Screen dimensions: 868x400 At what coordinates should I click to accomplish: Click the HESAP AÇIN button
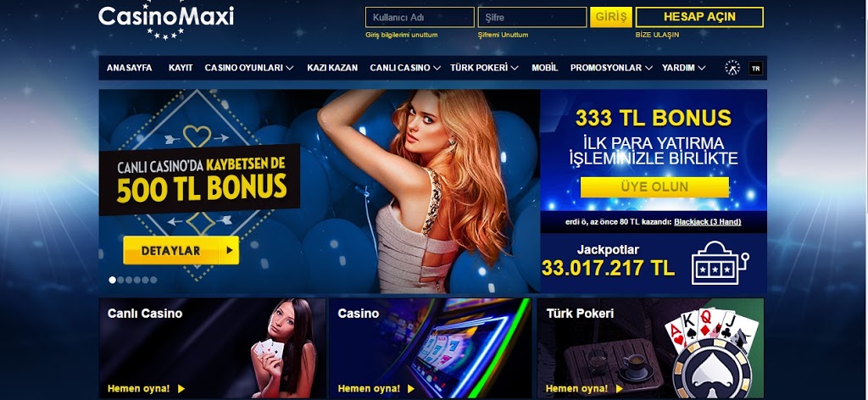[x=699, y=17]
